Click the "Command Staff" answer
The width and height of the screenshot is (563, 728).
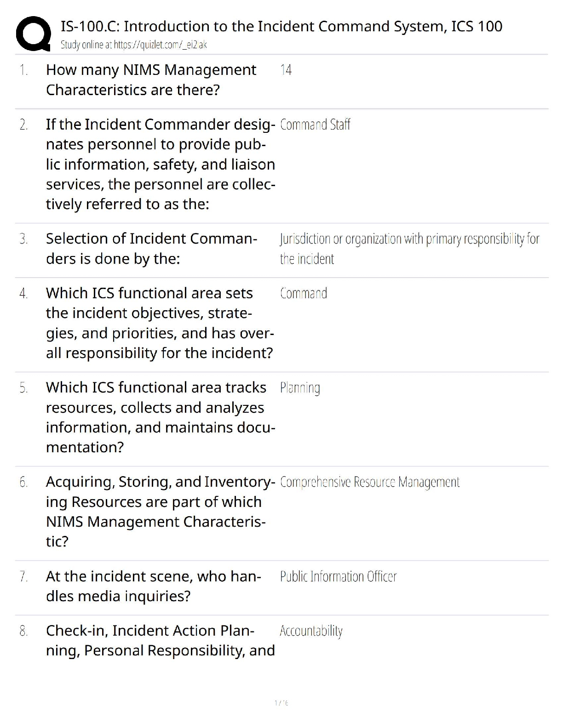[315, 125]
